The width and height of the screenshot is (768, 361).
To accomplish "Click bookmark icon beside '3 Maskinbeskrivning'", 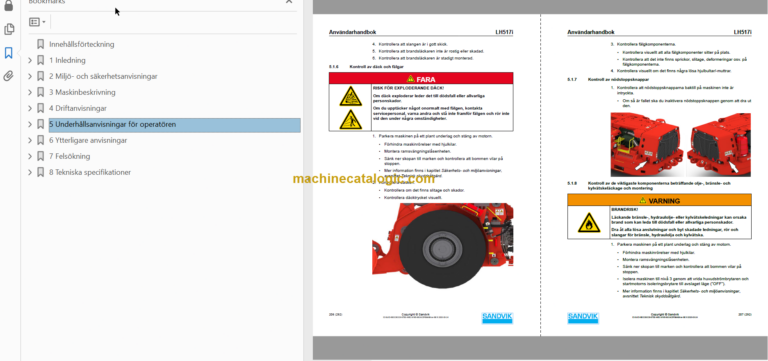I will pos(41,92).
